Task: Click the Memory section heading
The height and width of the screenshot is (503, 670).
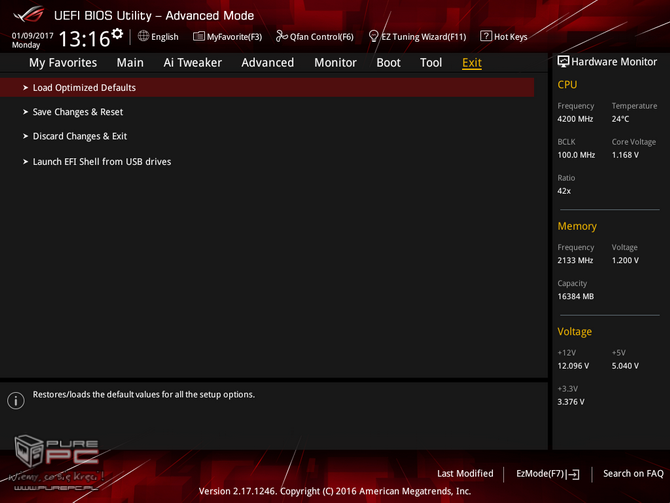Action: coord(577,226)
